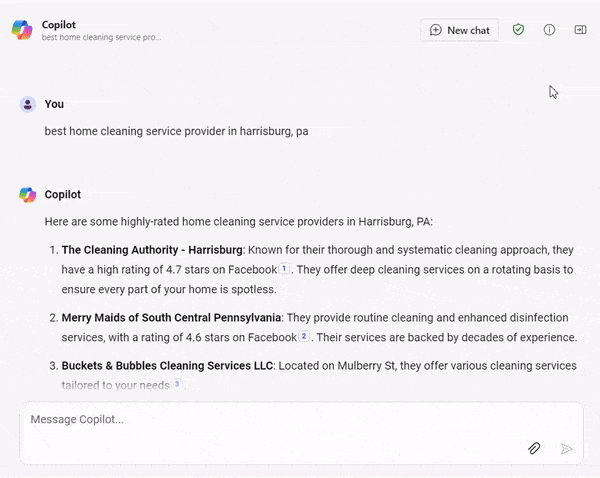Click the Copilot avatar beside the response
The width and height of the screenshot is (600, 478).
pyautogui.click(x=28, y=195)
